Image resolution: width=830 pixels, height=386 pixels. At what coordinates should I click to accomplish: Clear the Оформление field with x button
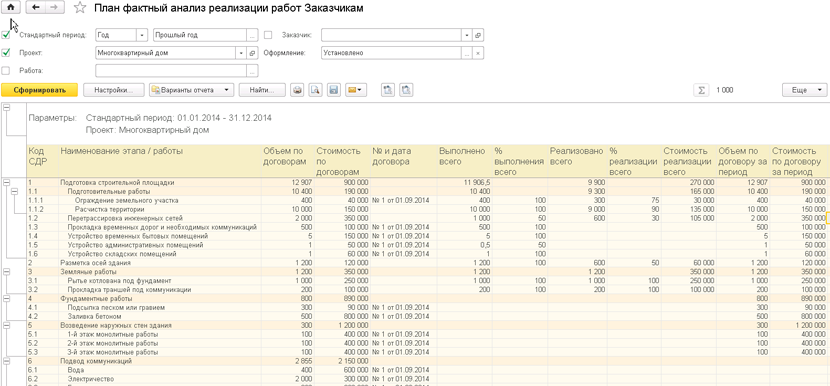pos(478,53)
